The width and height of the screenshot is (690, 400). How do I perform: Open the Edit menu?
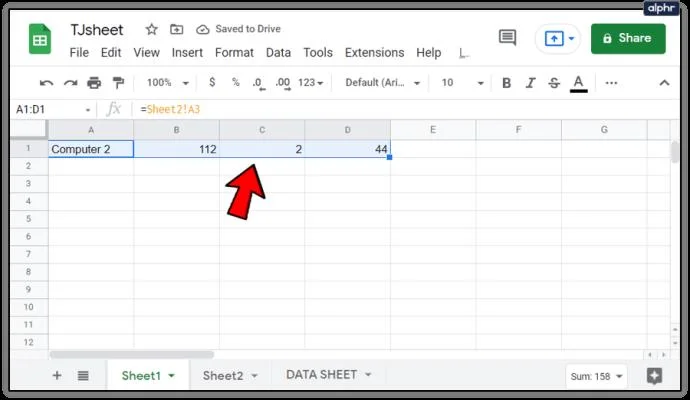[111, 53]
